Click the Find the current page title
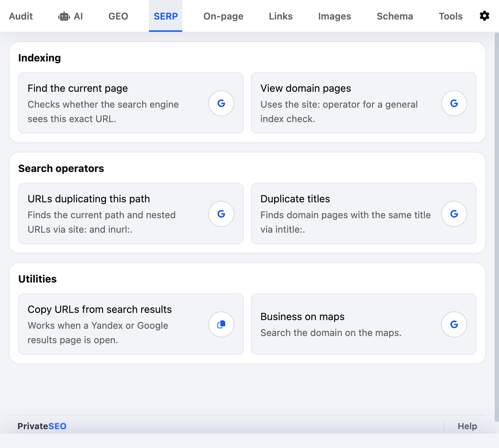 coord(78,89)
